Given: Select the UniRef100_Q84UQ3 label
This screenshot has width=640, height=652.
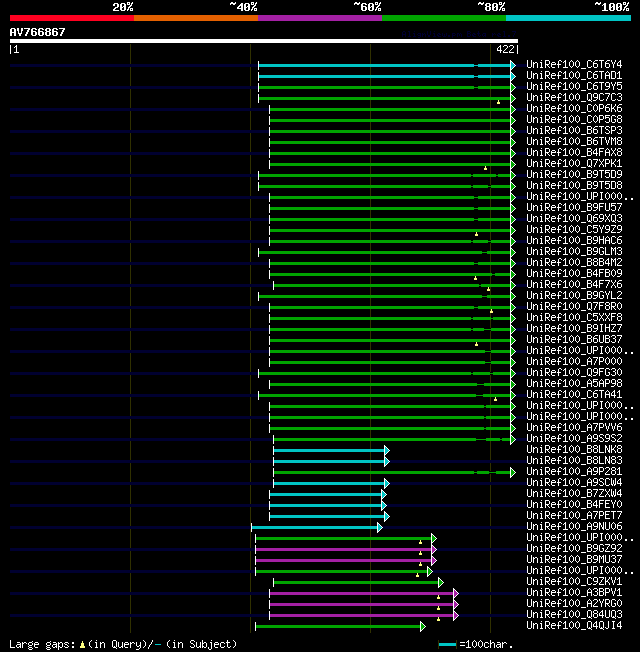Looking at the screenshot, I should tap(574, 615).
